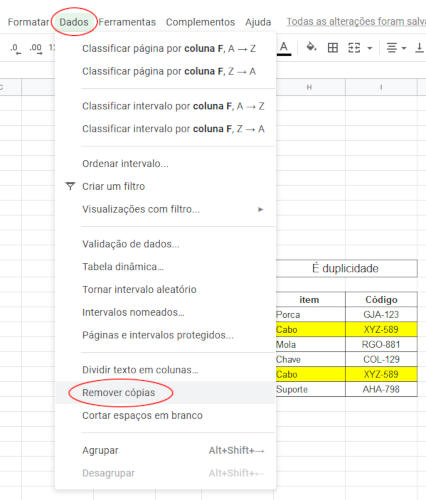Viewport: 426px width, 500px height.
Task: Open Visualizações com filtro submenu
Action: [x=166, y=209]
